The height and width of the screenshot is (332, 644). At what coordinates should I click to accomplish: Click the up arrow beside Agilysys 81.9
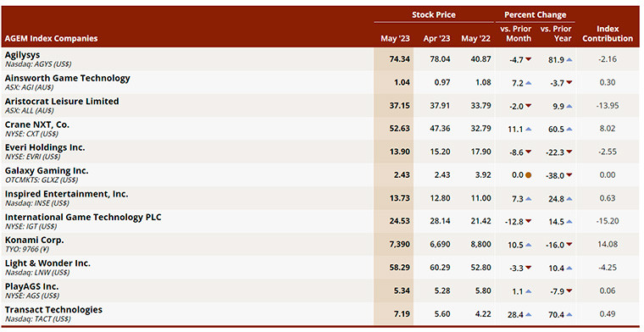click(569, 59)
